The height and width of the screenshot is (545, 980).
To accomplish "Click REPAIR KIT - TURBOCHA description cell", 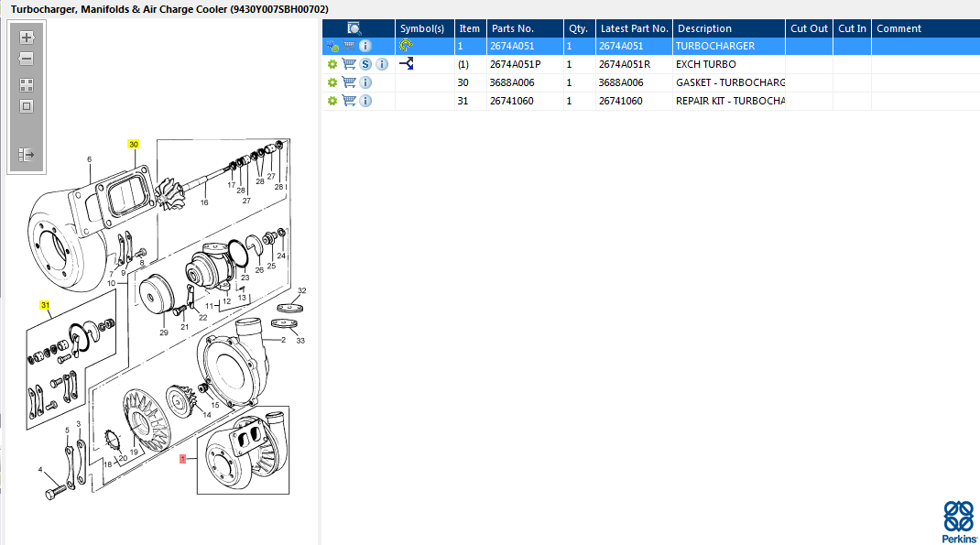I will pos(730,101).
